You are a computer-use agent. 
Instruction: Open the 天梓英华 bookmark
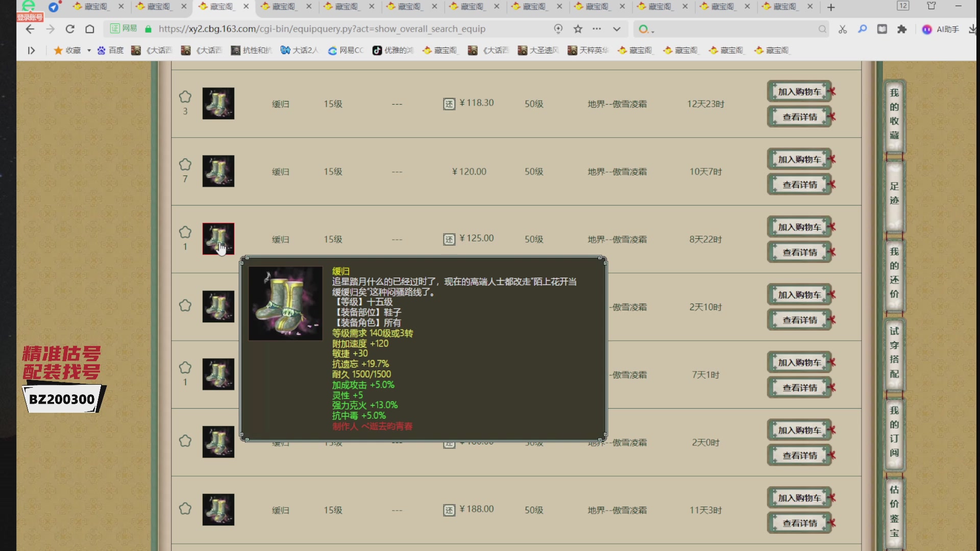(588, 50)
